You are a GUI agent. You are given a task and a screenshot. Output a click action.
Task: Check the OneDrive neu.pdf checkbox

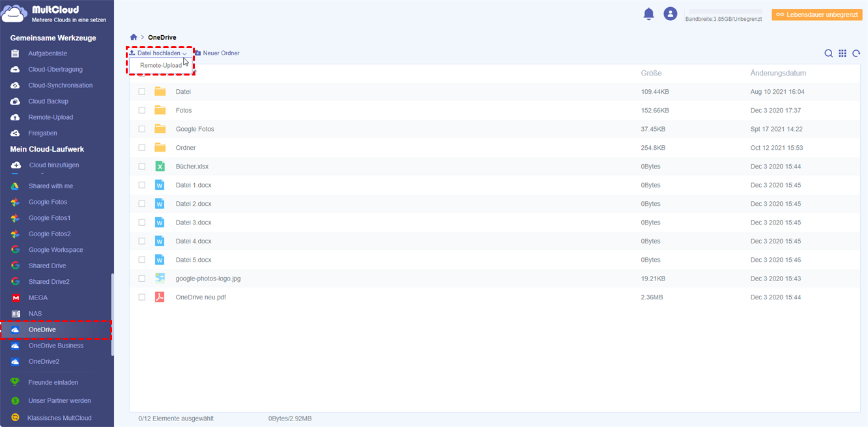coord(142,297)
